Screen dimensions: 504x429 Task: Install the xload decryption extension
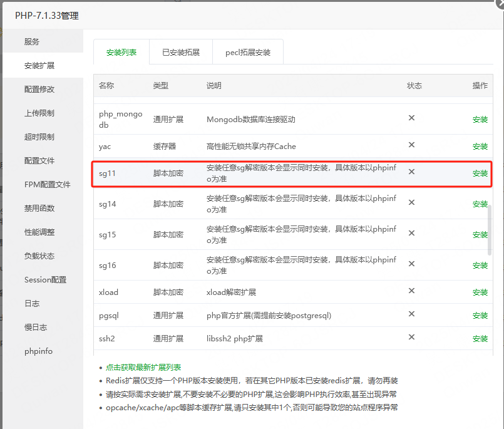click(480, 292)
